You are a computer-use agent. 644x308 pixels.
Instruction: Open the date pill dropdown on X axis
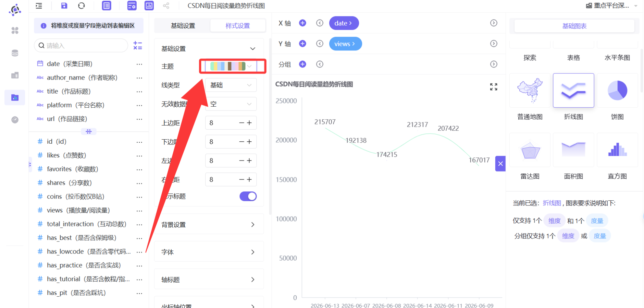click(344, 23)
